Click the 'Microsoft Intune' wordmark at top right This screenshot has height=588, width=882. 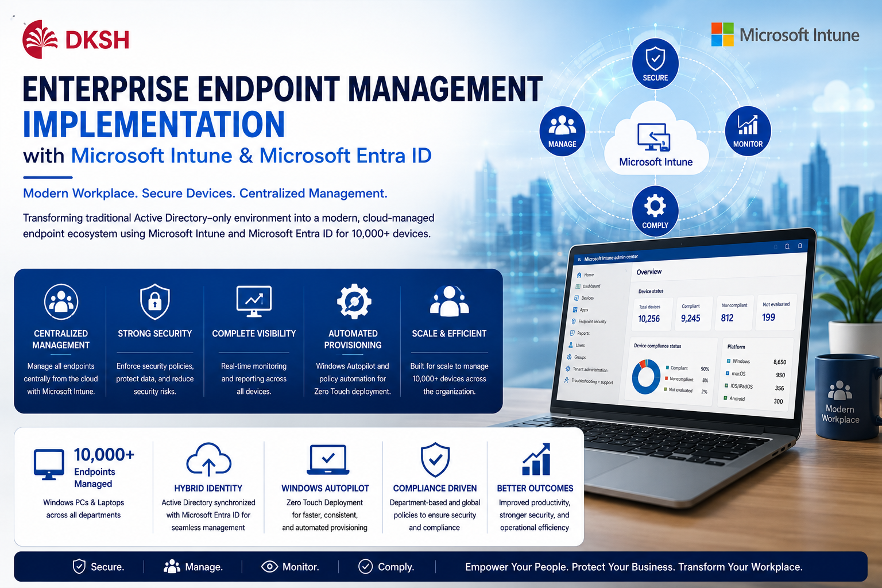click(799, 35)
